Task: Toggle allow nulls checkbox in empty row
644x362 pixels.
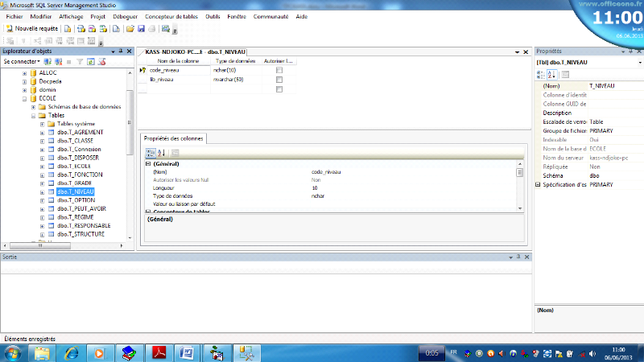Action: [x=279, y=89]
